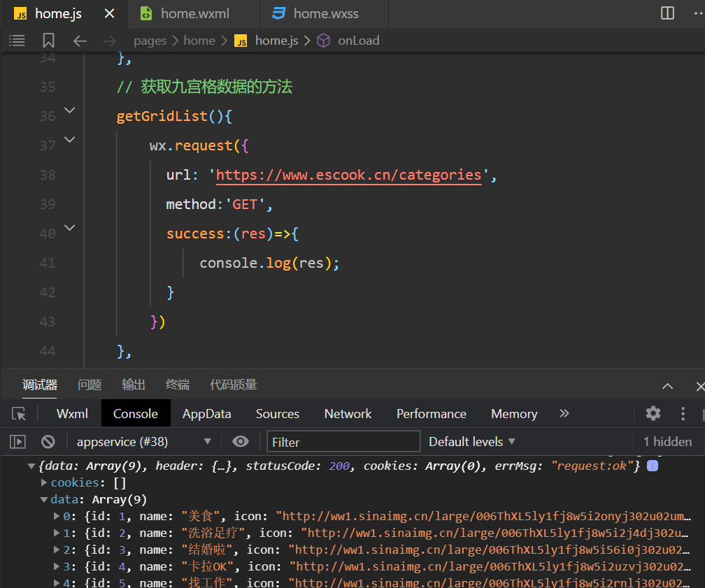Toggle the live expression eye icon
The height and width of the screenshot is (588, 705).
241,442
